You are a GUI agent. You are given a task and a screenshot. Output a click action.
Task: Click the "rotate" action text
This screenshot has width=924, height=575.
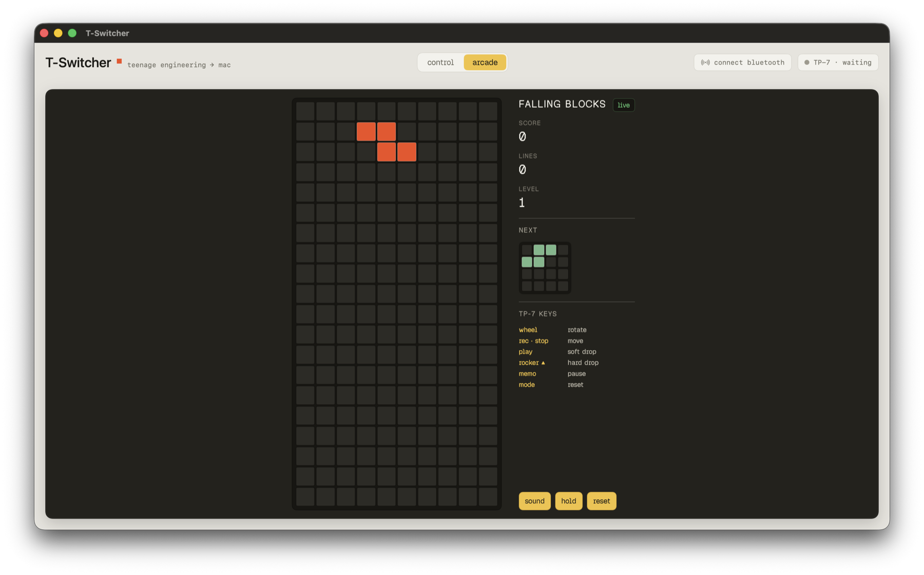click(x=577, y=330)
